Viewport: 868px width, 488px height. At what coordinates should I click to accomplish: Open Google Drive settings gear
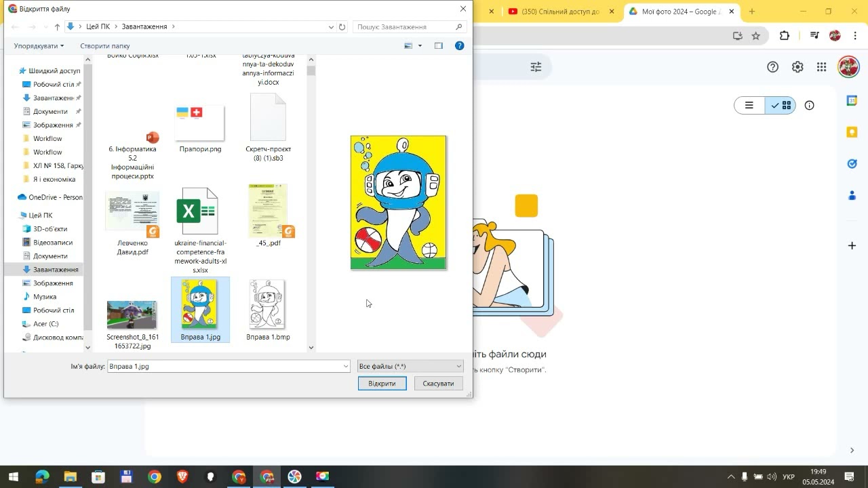(797, 67)
